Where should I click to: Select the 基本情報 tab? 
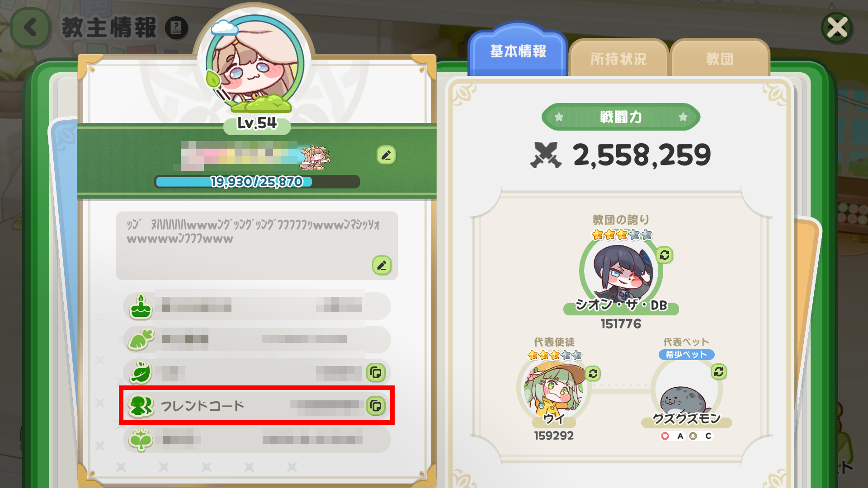click(x=518, y=51)
